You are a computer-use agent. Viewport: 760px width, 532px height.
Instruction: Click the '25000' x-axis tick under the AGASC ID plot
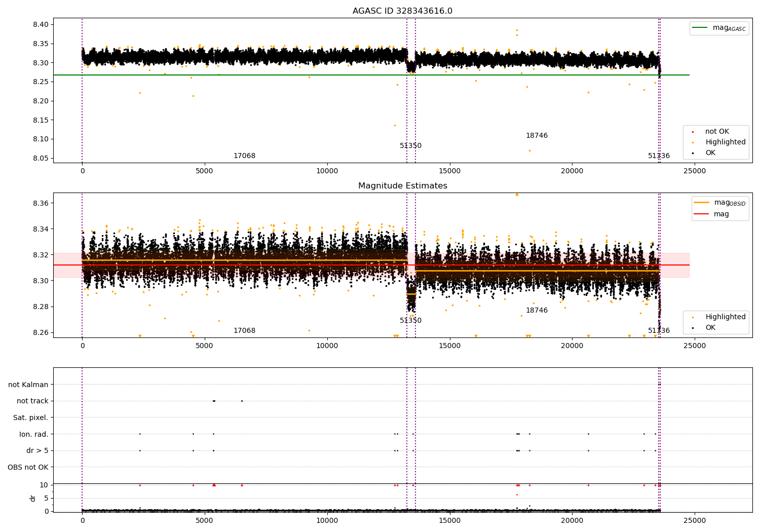tap(694, 171)
